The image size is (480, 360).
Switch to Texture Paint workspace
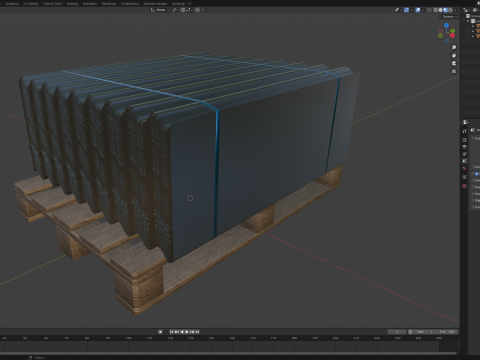52,4
